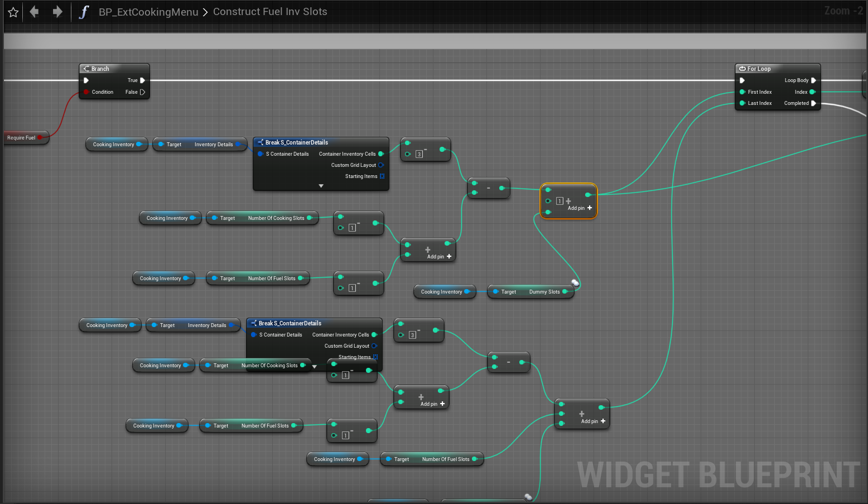
Task: Click the For Loop Completed output pin
Action: pyautogui.click(x=813, y=103)
